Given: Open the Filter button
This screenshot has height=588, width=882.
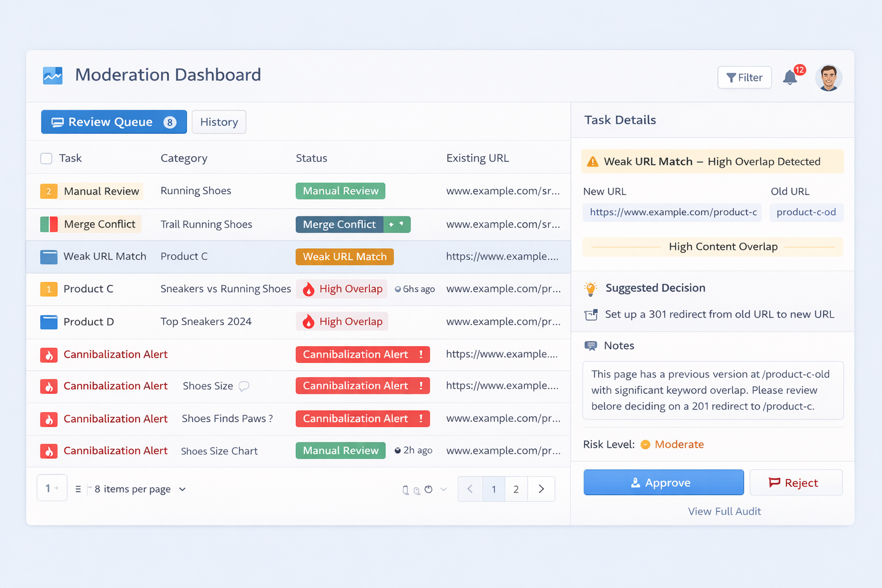Looking at the screenshot, I should click(744, 78).
